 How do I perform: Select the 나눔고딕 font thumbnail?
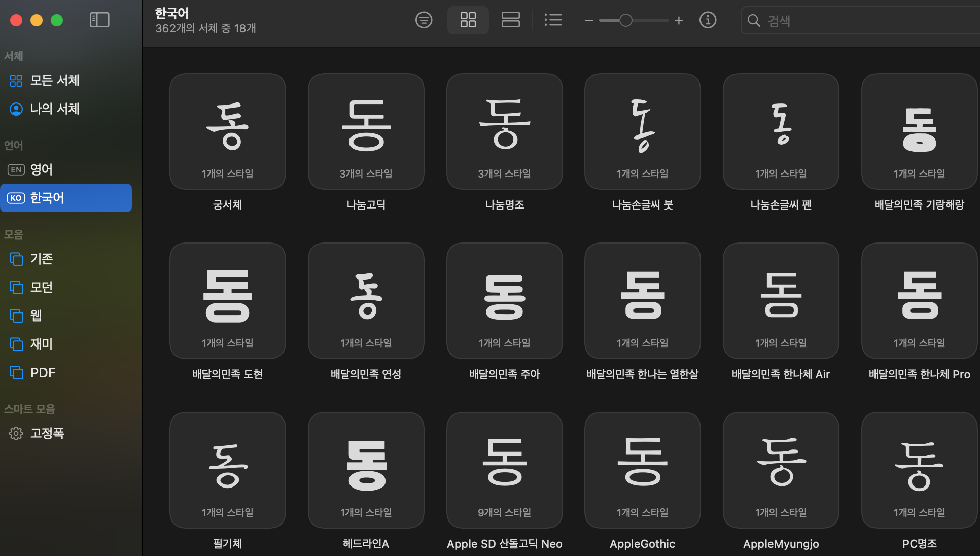point(366,131)
